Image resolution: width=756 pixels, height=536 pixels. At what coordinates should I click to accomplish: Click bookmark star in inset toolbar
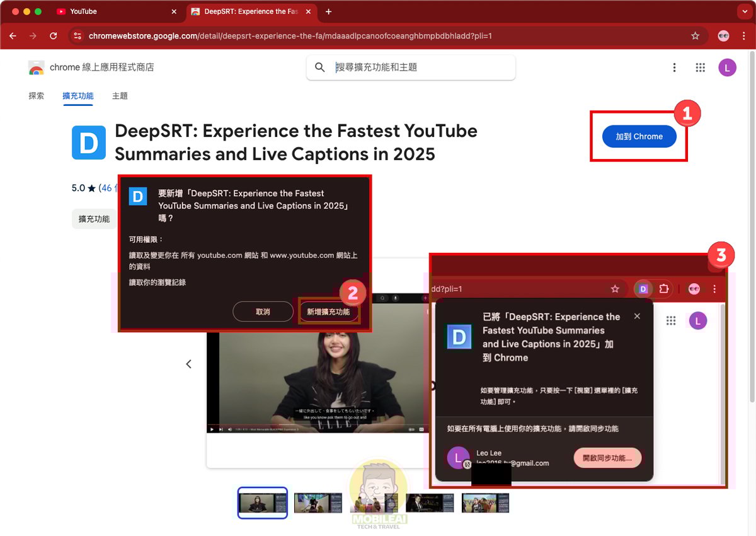pyautogui.click(x=615, y=289)
